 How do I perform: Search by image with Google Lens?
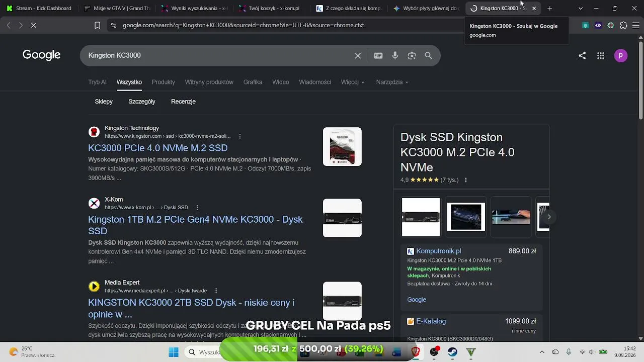coord(412,56)
